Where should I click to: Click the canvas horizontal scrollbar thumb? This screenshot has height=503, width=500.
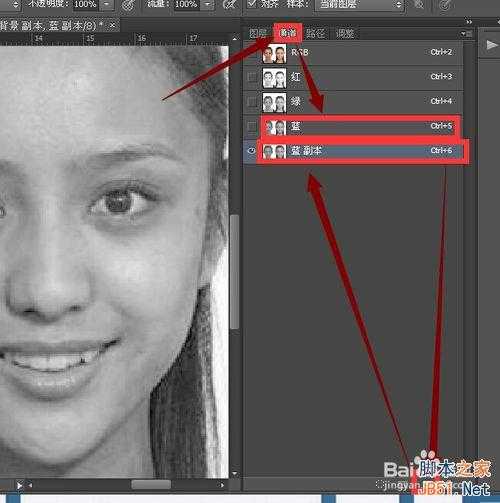151,484
